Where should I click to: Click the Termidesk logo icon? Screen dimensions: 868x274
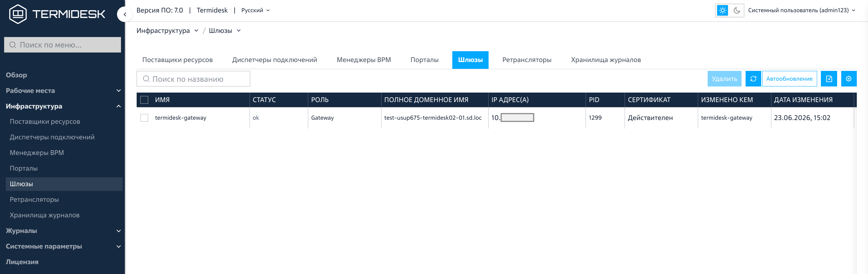coord(18,14)
